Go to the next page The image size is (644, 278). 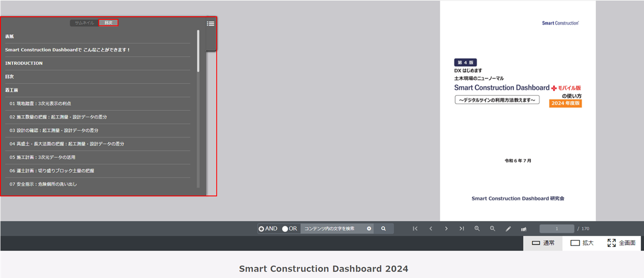446,229
